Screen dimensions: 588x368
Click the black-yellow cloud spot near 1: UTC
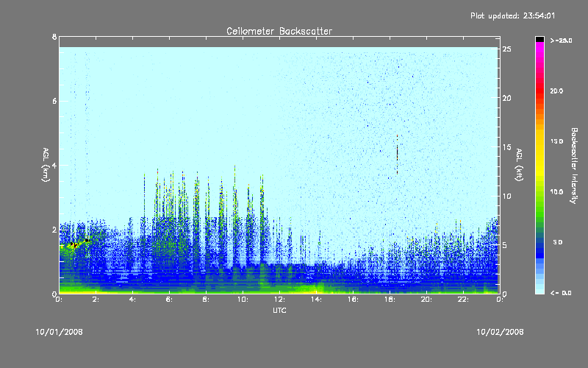click(74, 245)
